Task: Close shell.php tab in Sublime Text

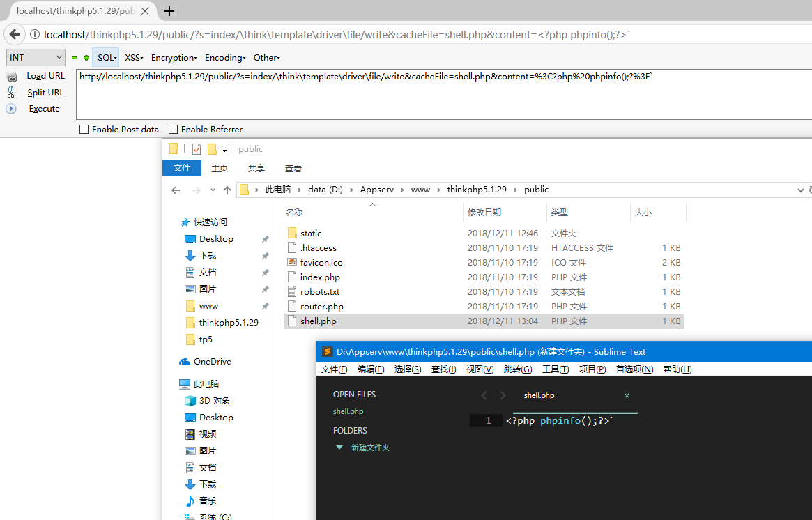Action: (x=627, y=396)
